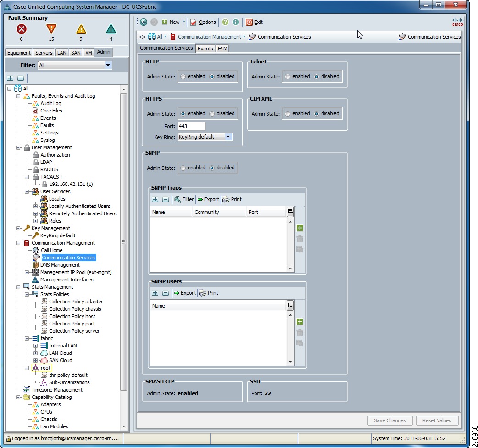Open the FSM tab
Screen dimensions: 478x448
(x=222, y=49)
